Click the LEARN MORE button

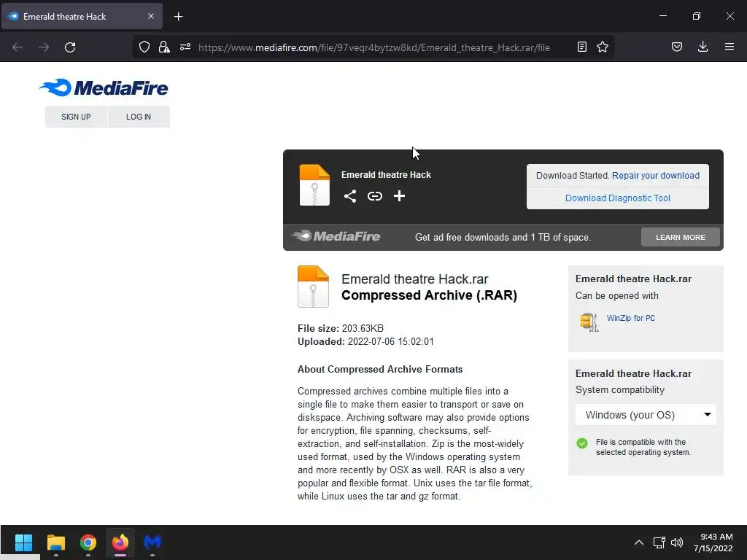(681, 237)
